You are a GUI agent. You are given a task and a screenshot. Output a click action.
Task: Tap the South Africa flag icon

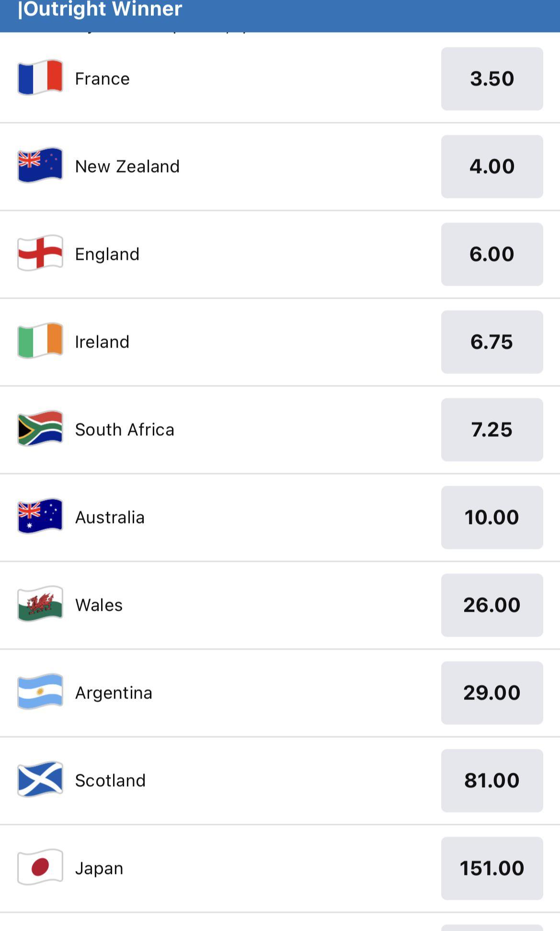tap(40, 429)
